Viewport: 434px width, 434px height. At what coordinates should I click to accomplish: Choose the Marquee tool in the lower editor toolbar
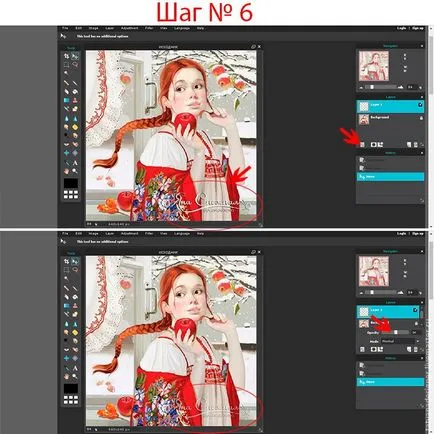[x=66, y=270]
